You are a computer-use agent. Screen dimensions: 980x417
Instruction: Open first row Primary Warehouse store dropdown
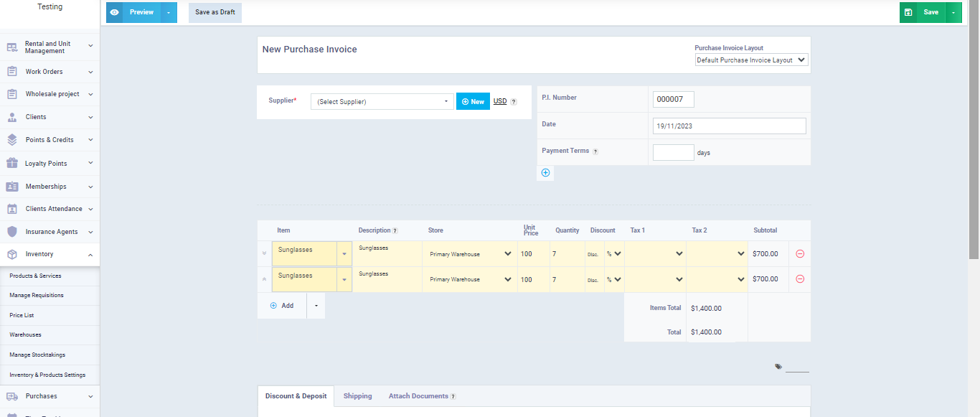(x=470, y=254)
